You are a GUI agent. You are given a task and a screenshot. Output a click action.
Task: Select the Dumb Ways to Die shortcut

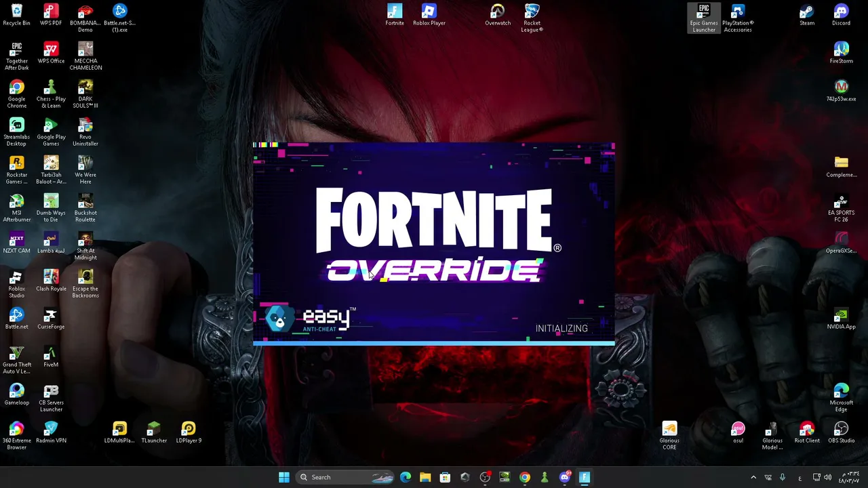tap(51, 208)
